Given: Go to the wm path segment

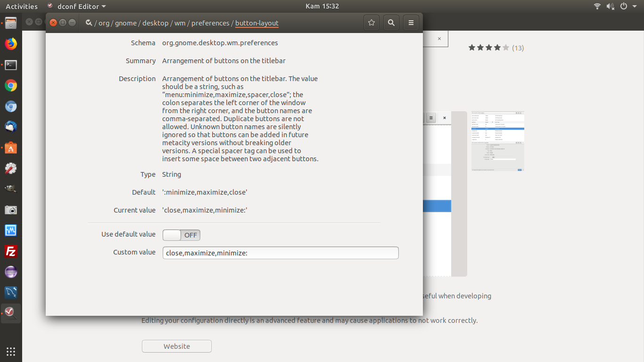Looking at the screenshot, I should 180,23.
